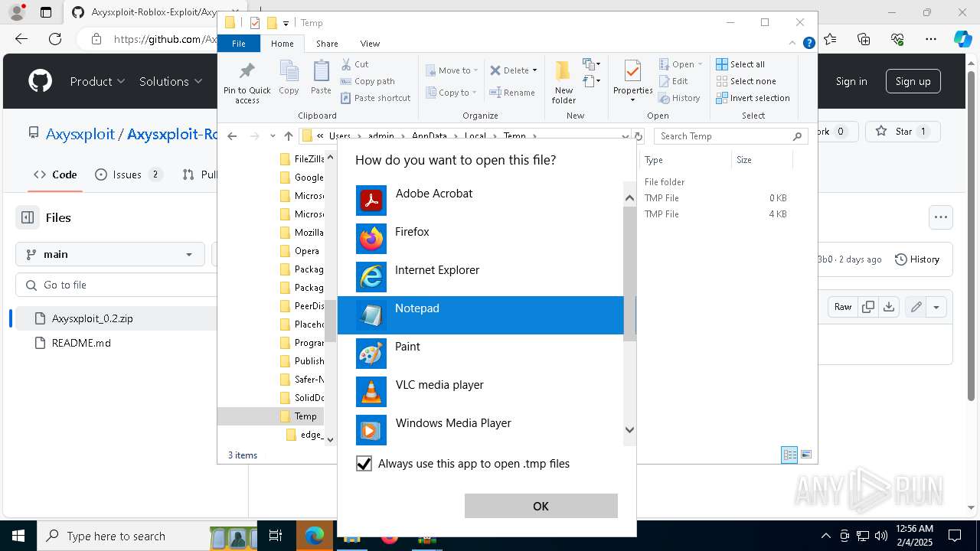The width and height of the screenshot is (980, 551).
Task: Click Task View on taskbar
Action: (276, 536)
